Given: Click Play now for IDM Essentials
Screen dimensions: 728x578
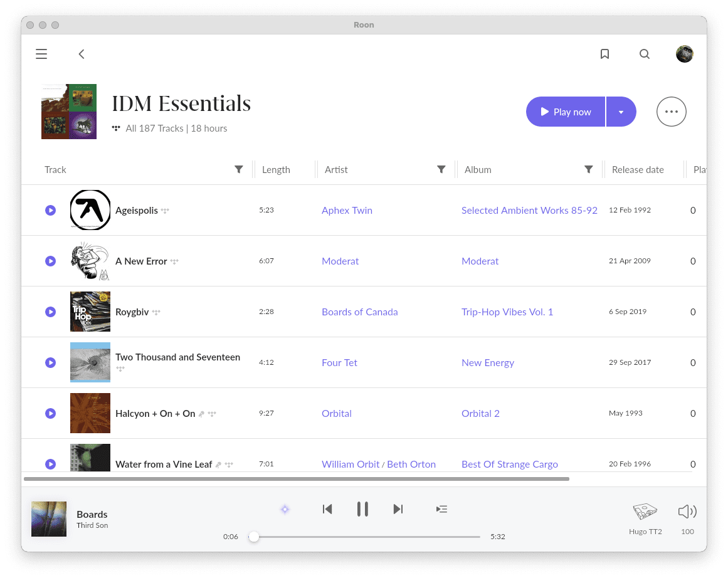Looking at the screenshot, I should 566,112.
